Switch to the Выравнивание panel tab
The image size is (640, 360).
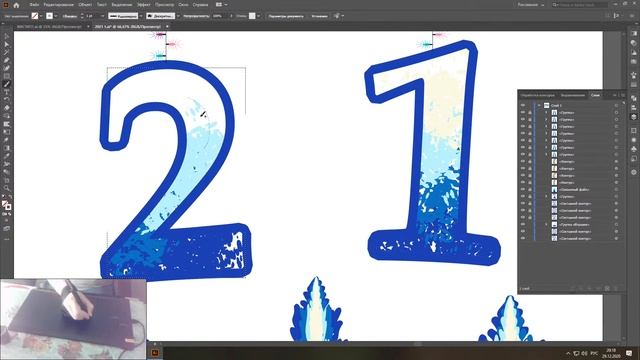pos(572,95)
